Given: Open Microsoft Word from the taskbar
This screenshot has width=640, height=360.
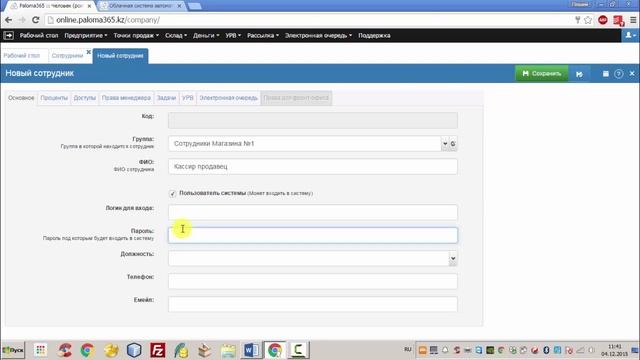Looking at the screenshot, I should coord(251,350).
